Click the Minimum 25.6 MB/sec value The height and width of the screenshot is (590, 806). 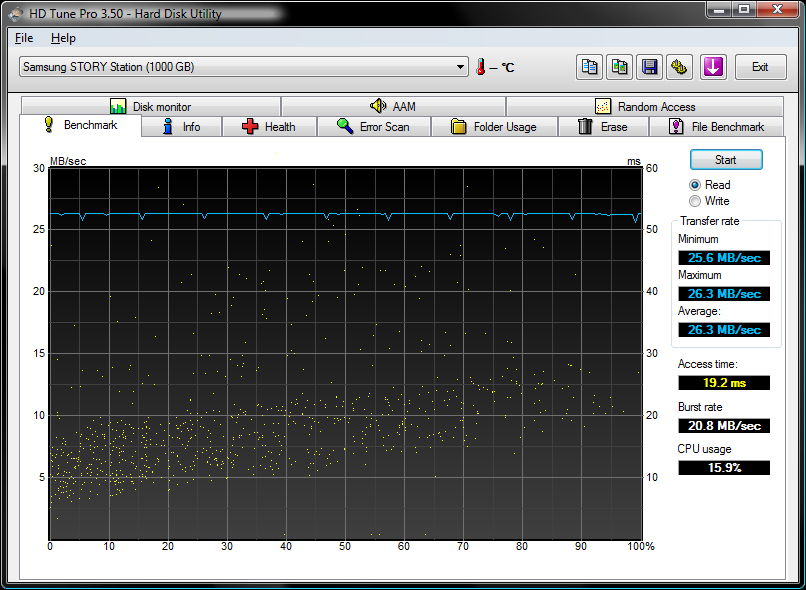tap(724, 258)
